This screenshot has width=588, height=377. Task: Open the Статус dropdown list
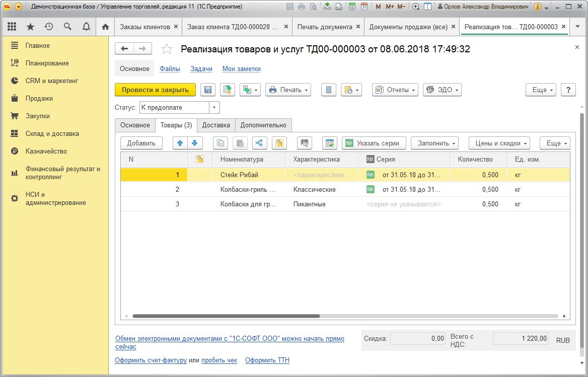214,108
